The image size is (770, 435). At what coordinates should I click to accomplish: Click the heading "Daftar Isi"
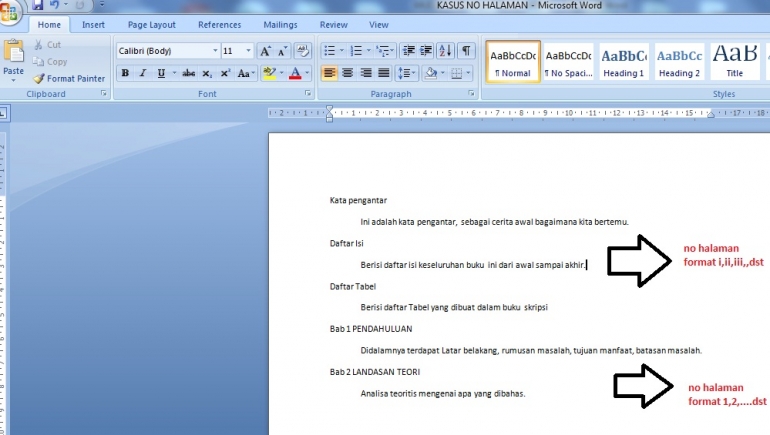point(347,243)
